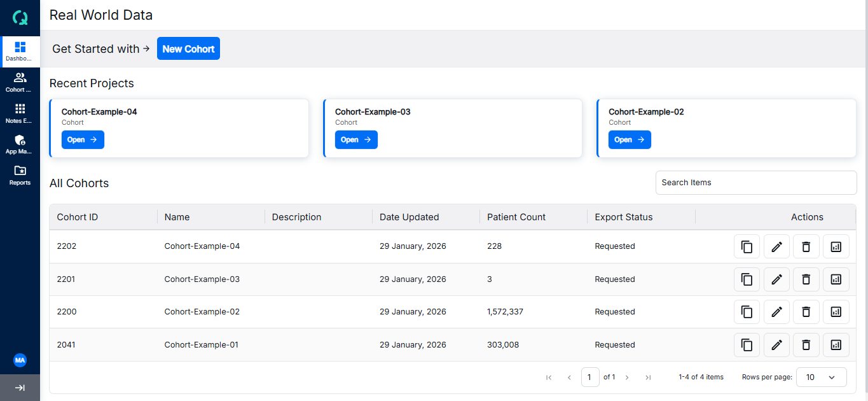
Task: Open the Dashboard sidebar item
Action: [x=20, y=52]
